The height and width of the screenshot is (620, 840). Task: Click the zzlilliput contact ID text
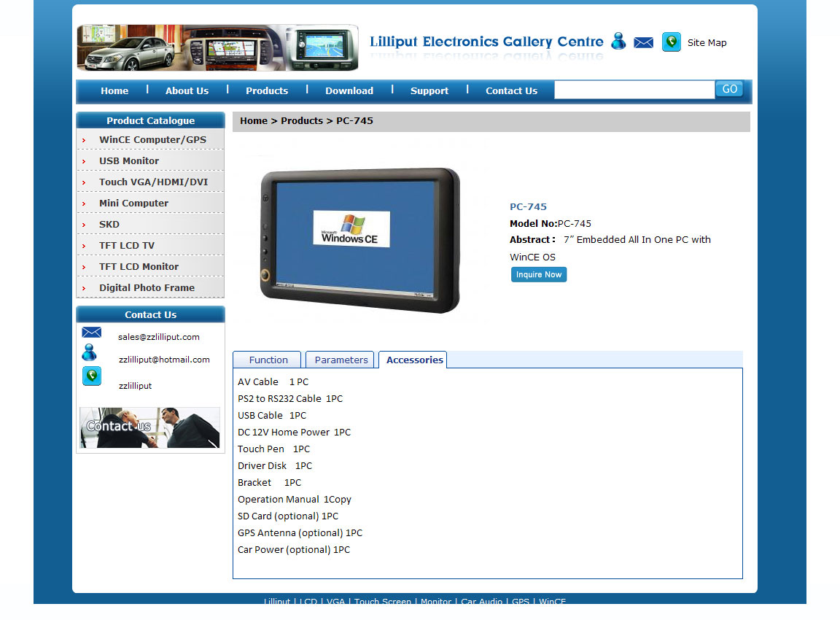135,386
